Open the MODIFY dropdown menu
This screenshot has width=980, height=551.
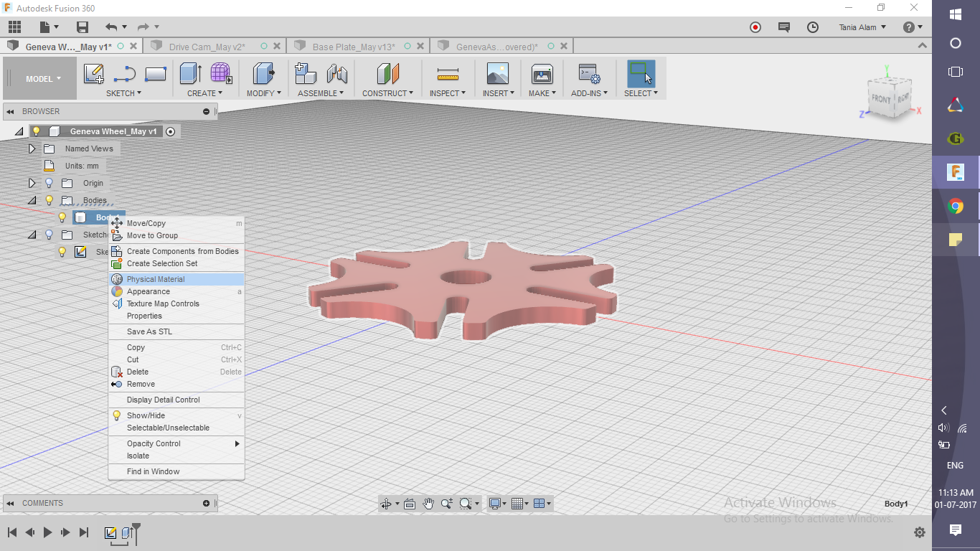264,93
